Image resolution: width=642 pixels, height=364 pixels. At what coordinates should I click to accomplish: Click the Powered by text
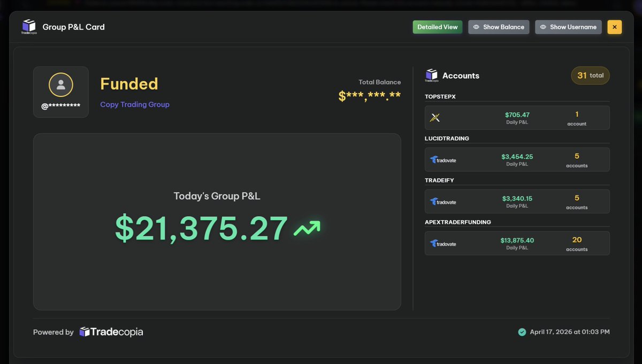53,332
